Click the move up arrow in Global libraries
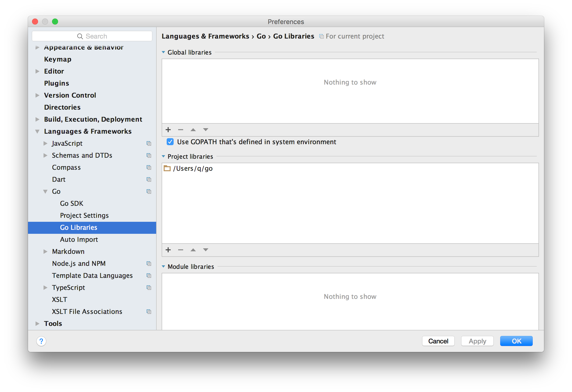Viewport: 572px width, 392px height. pyautogui.click(x=193, y=129)
